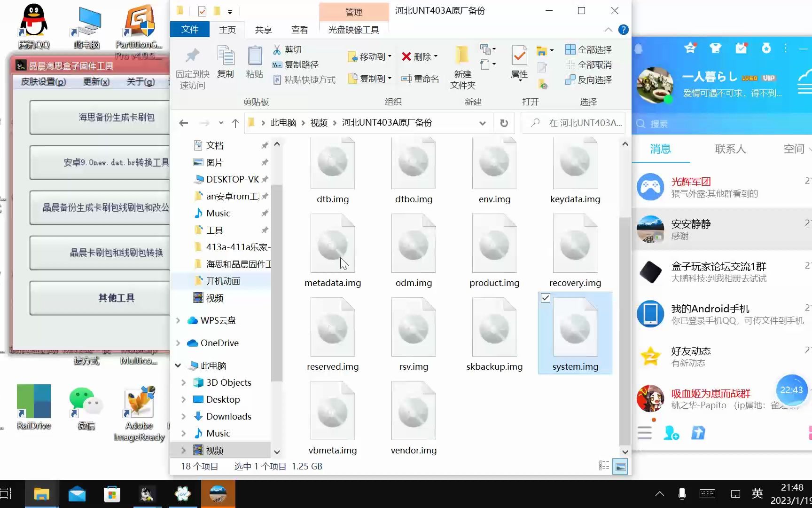This screenshot has width=812, height=508.
Task: Open the Mail app from the taskbar
Action: (77, 494)
